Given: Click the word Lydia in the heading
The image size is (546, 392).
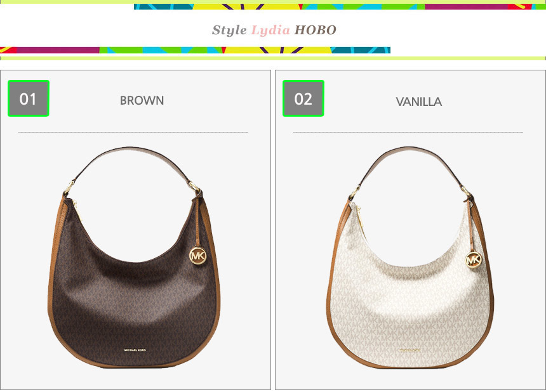Looking at the screenshot, I should [x=270, y=30].
